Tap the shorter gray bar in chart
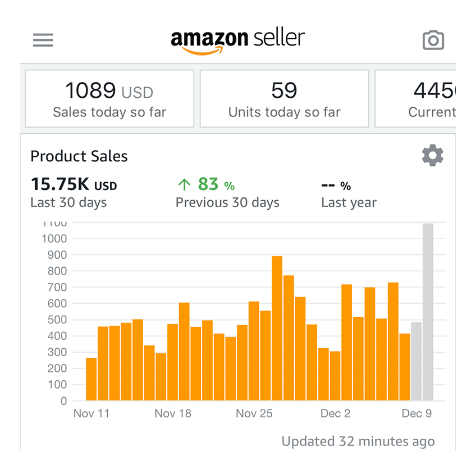This screenshot has width=476, height=476. pyautogui.click(x=416, y=361)
